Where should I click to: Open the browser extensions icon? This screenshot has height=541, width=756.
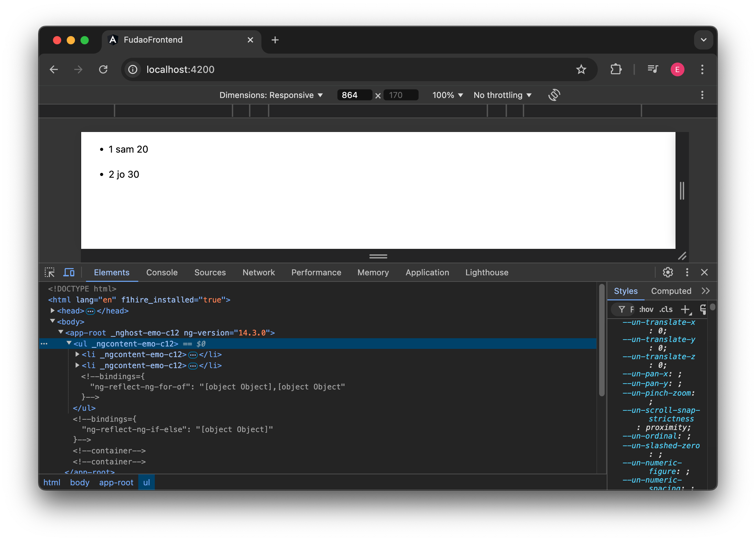click(616, 69)
